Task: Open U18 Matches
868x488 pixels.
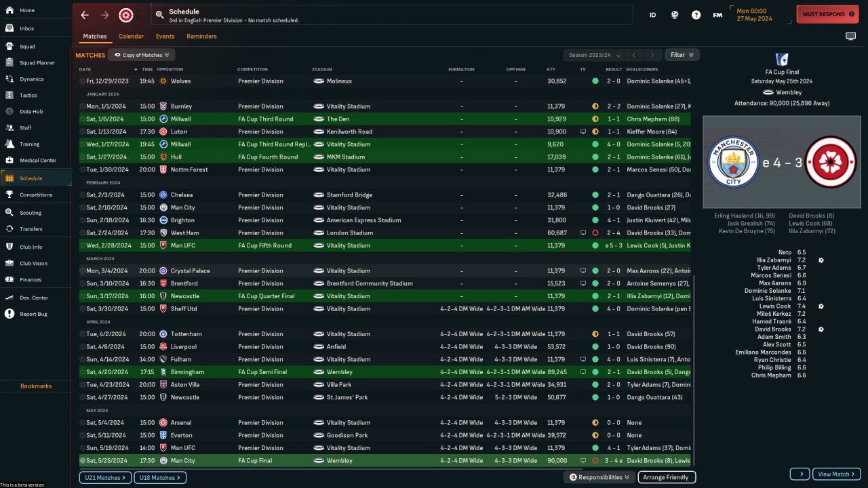Action: click(159, 477)
